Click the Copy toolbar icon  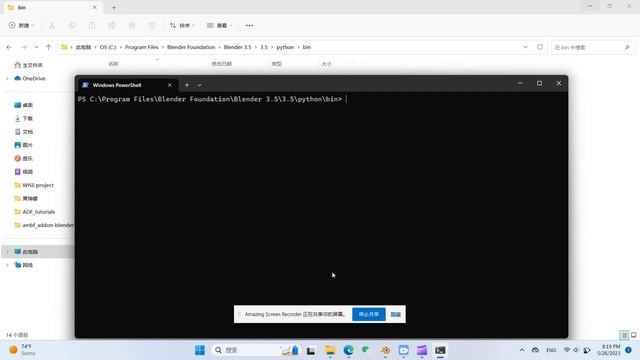[x=72, y=25]
